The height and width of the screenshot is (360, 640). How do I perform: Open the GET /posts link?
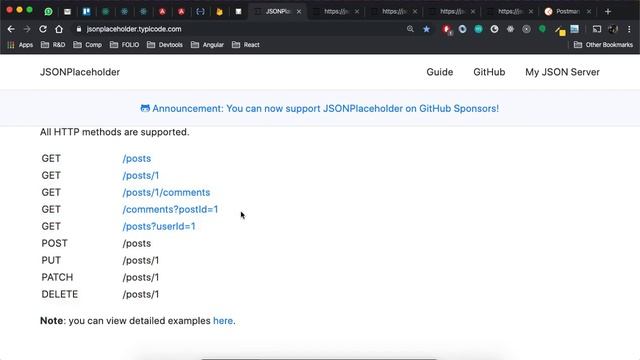(x=137, y=158)
